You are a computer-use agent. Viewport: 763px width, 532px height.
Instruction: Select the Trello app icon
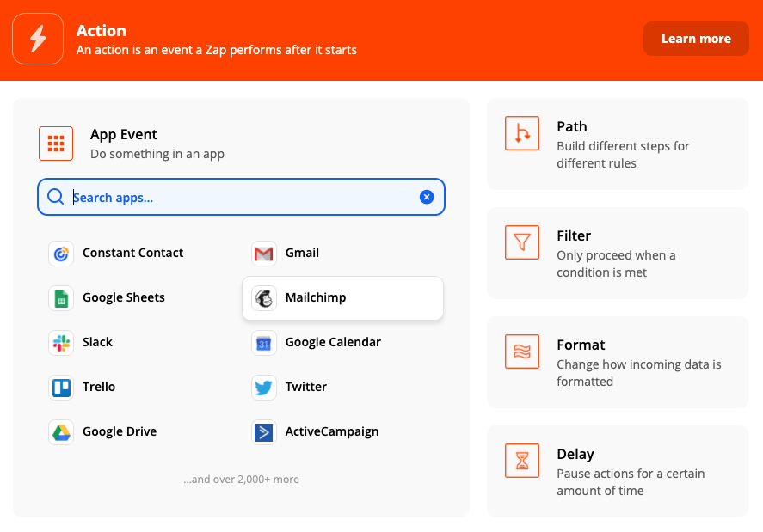coord(61,388)
